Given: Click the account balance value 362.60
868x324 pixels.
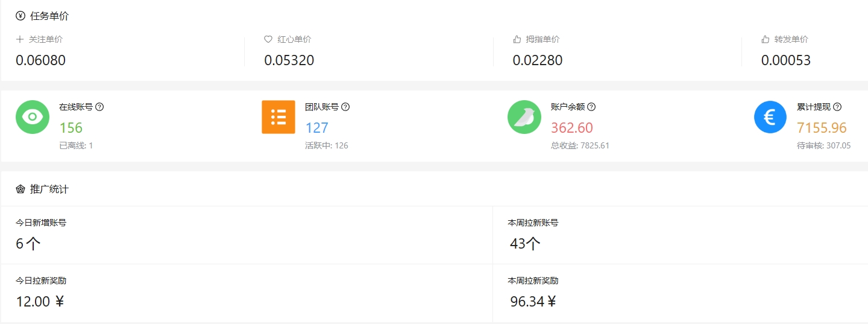Looking at the screenshot, I should tap(572, 128).
